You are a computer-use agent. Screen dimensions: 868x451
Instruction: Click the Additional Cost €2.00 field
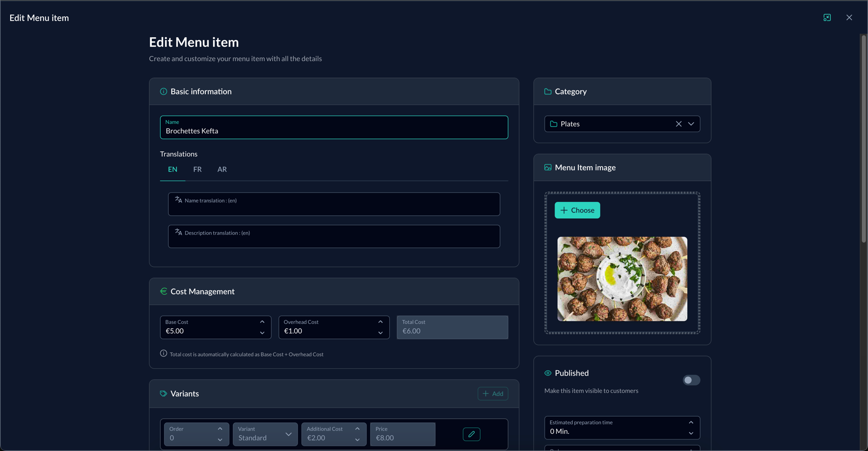point(334,434)
